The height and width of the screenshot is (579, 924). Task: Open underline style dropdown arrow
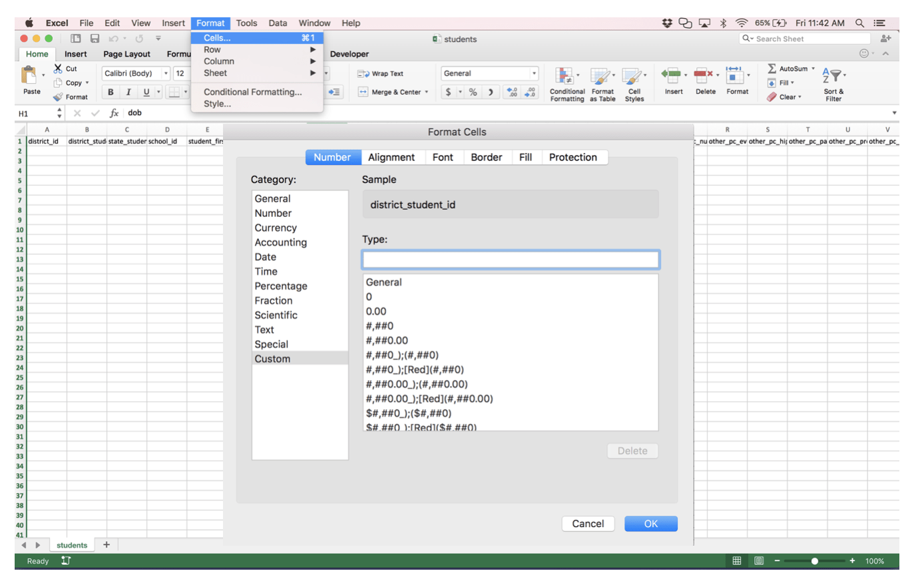click(x=158, y=92)
